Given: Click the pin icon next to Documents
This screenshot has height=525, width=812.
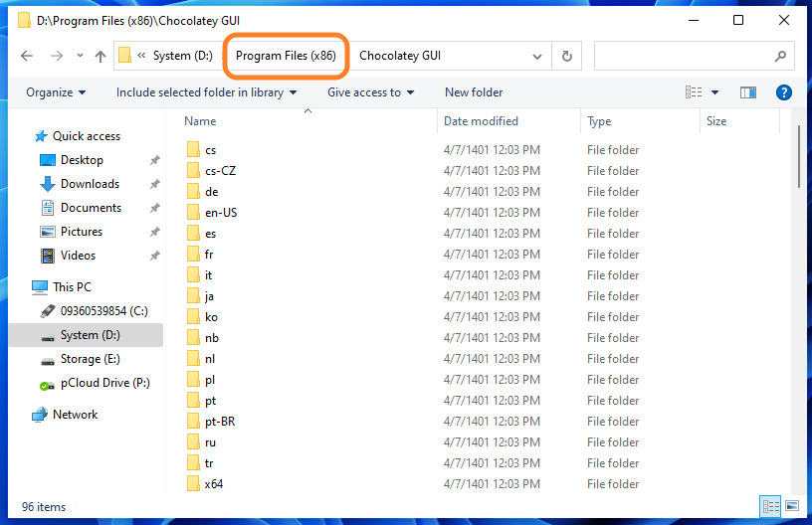Looking at the screenshot, I should [x=154, y=208].
